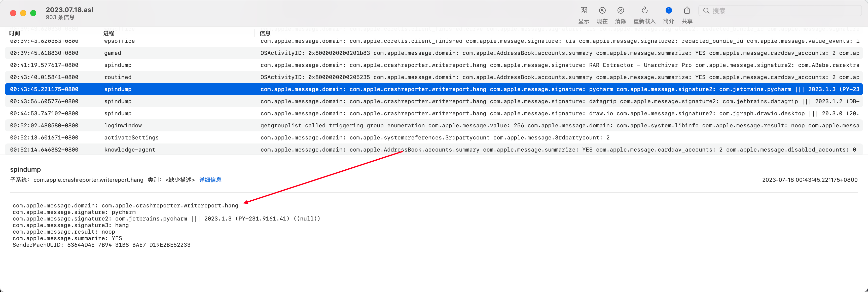Toggle the blue info badge above 简介
Screen dimensions: 868x292
669,10
